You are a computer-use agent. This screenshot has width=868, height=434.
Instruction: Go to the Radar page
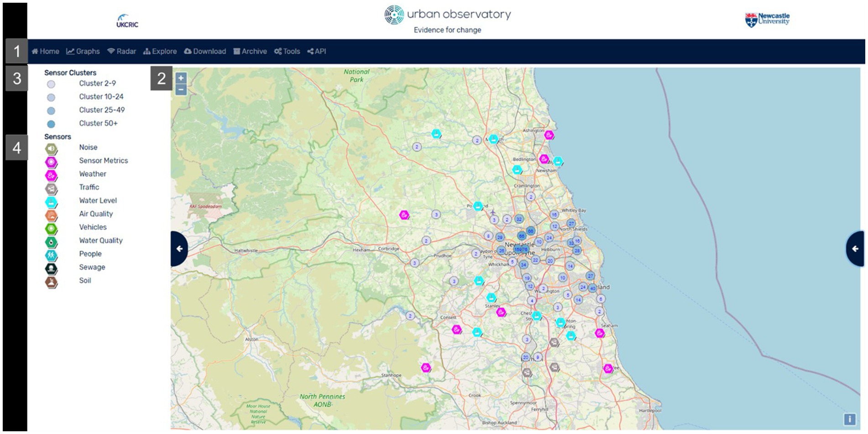pyautogui.click(x=122, y=52)
